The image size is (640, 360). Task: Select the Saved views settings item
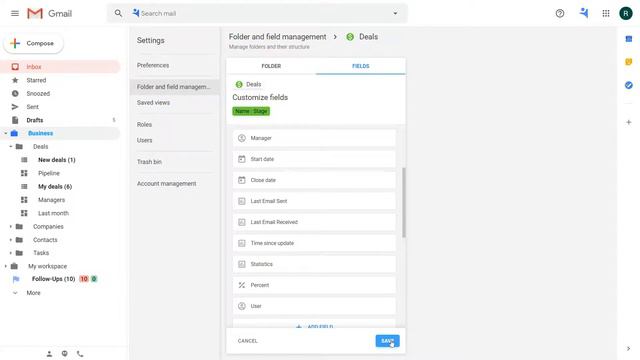(153, 102)
